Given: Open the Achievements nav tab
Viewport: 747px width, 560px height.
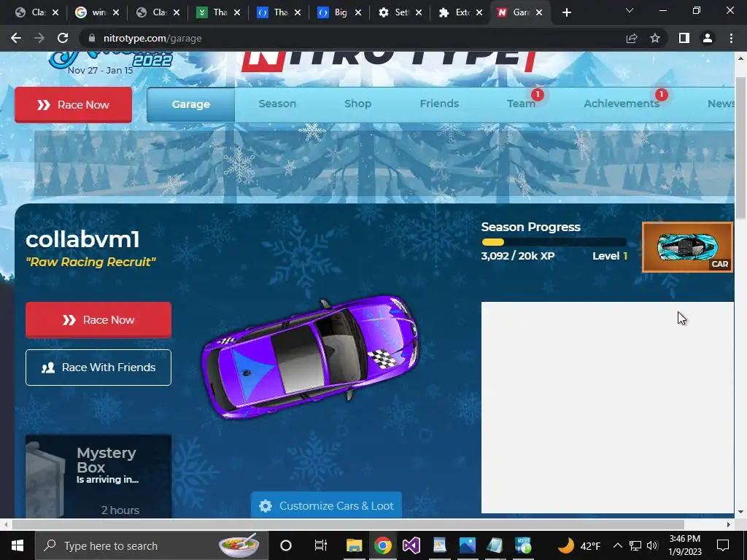Looking at the screenshot, I should click(622, 104).
